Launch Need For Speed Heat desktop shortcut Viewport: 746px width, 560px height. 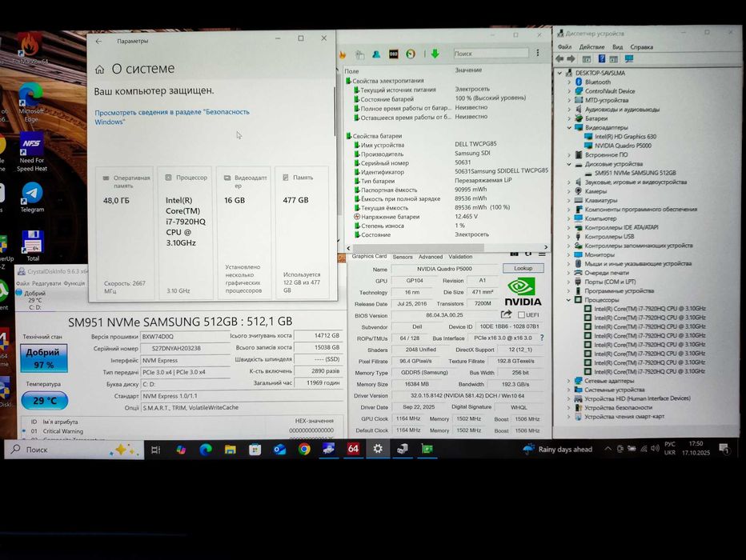pyautogui.click(x=32, y=152)
